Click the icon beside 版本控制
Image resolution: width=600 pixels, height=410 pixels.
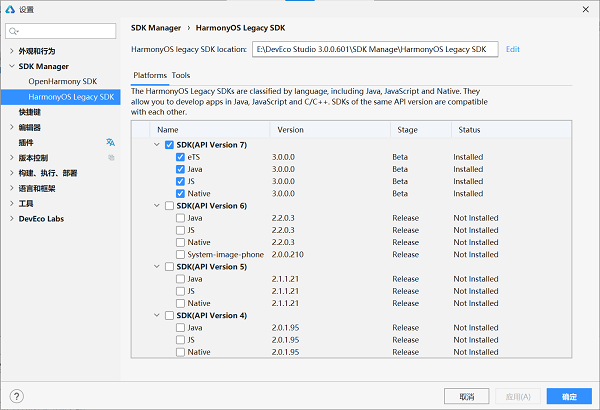(110, 158)
